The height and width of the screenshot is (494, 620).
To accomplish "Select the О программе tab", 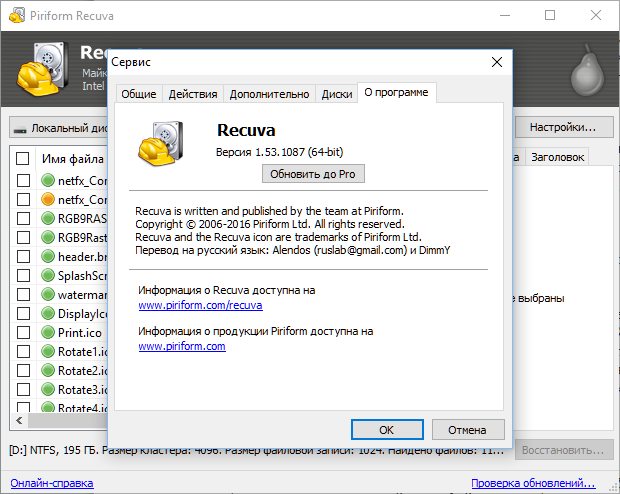I will (x=397, y=92).
